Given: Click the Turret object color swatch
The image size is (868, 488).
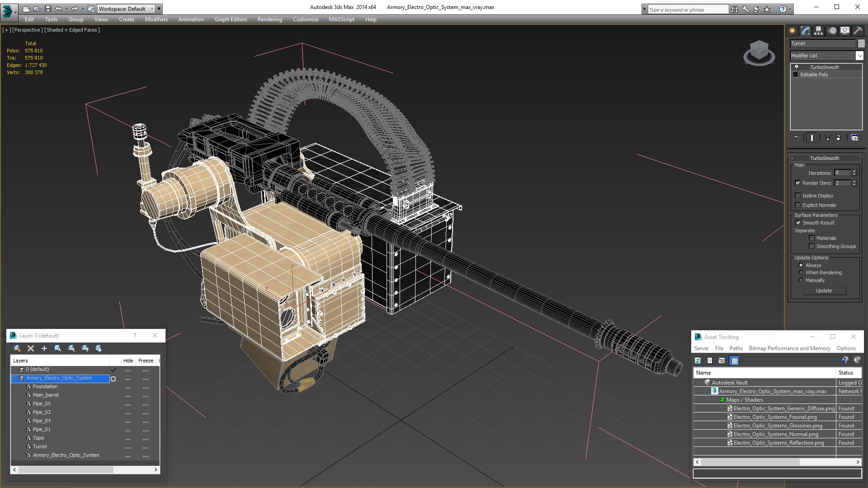Looking at the screenshot, I should tap(861, 43).
